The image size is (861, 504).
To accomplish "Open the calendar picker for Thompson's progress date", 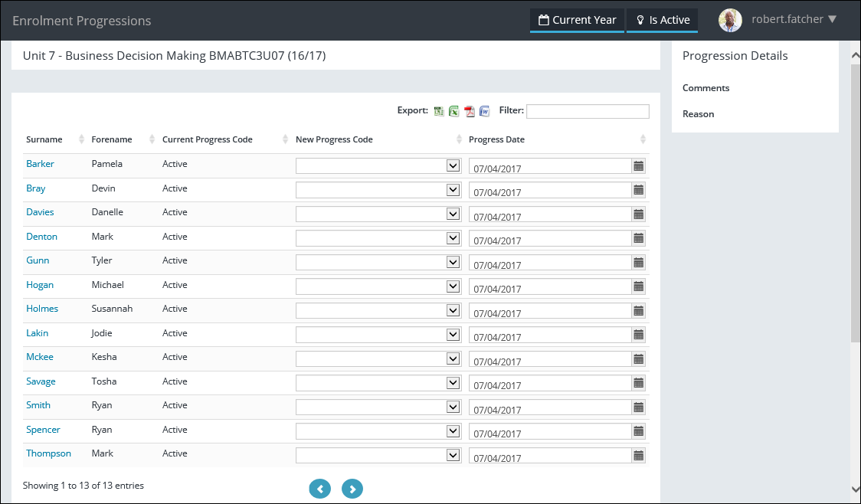I will pos(638,455).
